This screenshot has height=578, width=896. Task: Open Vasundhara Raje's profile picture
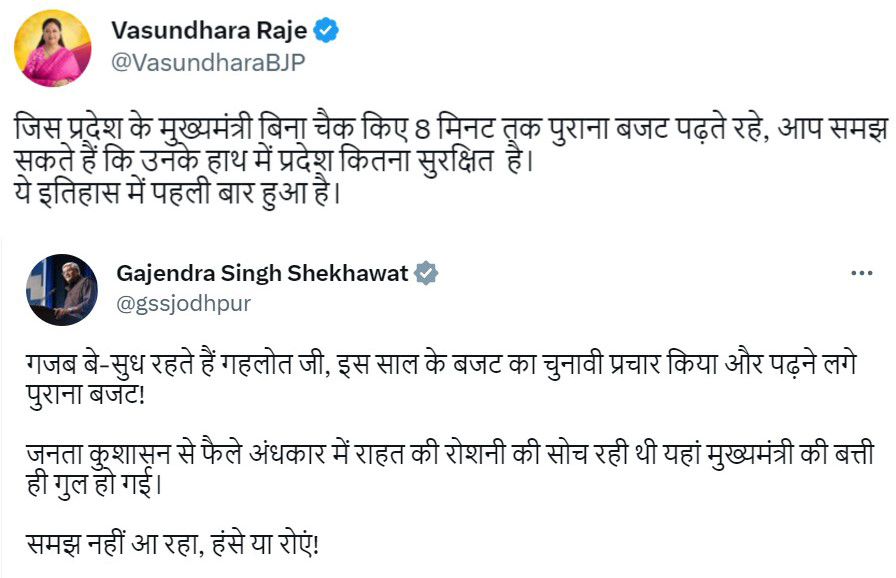click(x=53, y=48)
